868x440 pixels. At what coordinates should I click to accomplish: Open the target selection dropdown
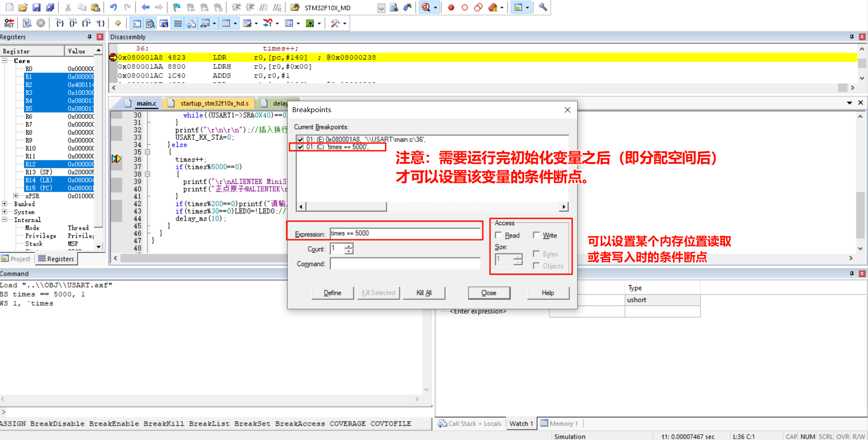pos(381,8)
